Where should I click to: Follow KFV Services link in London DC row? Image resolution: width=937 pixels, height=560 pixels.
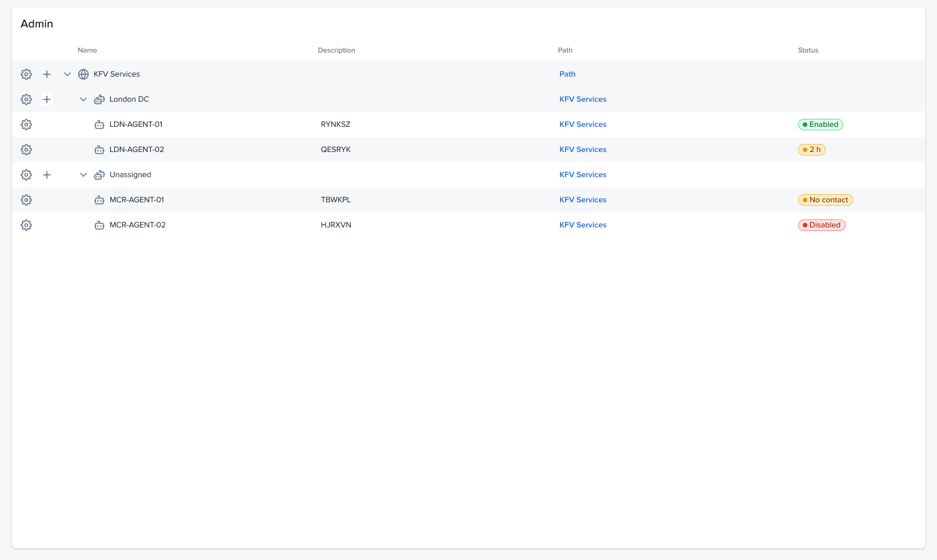(583, 99)
